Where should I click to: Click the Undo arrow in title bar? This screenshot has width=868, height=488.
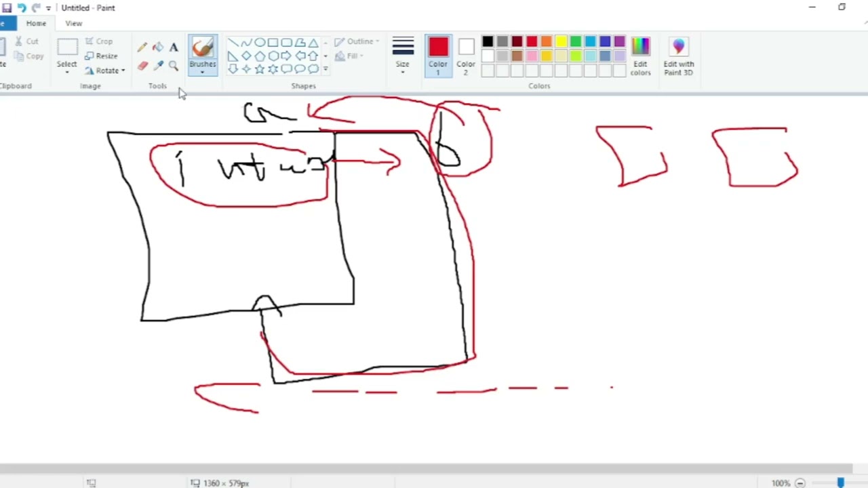click(21, 8)
